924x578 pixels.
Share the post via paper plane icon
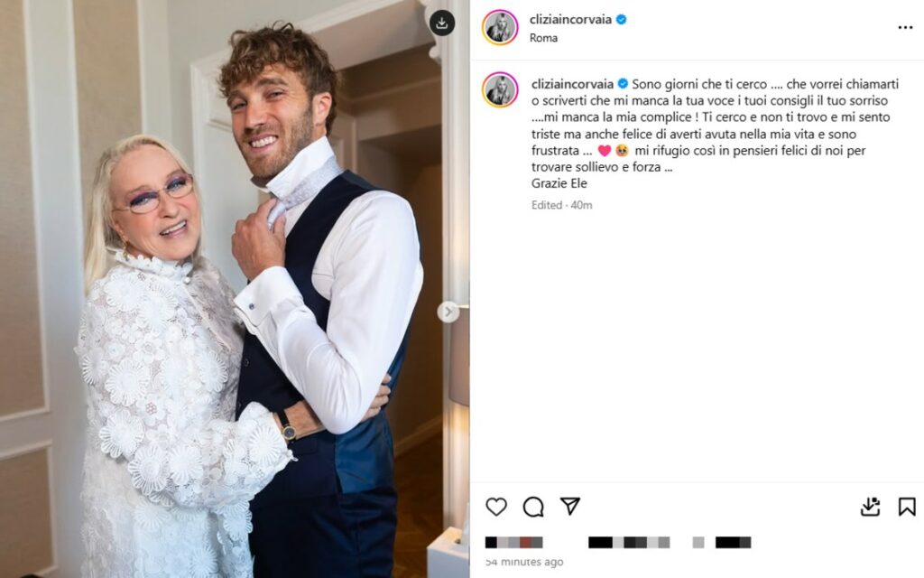pos(570,506)
